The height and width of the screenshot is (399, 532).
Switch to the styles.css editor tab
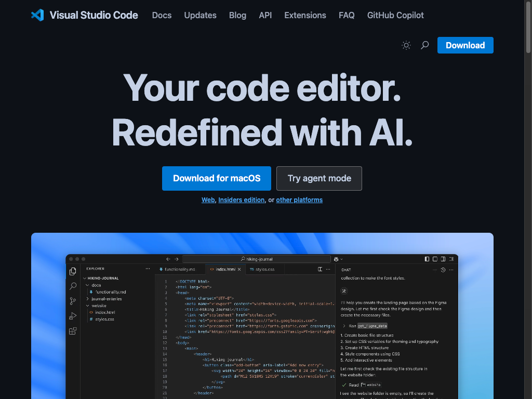(x=263, y=269)
